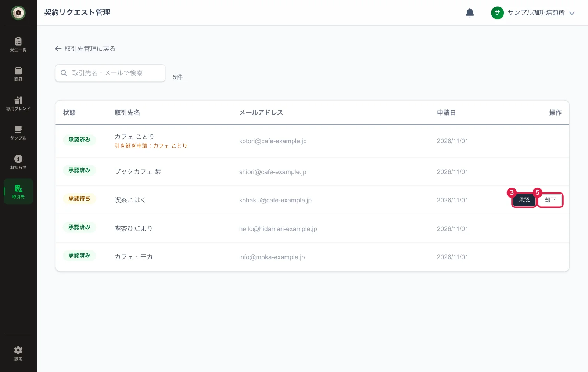Click the search magnifier icon
Screen dimensions: 588x372
coord(64,73)
